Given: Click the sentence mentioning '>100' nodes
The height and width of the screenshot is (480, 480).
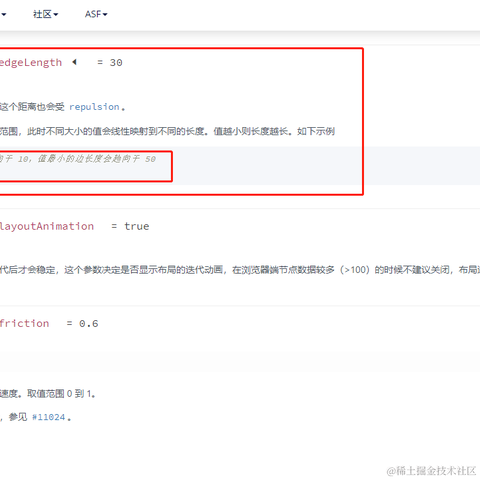Looking at the screenshot, I should (240, 270).
